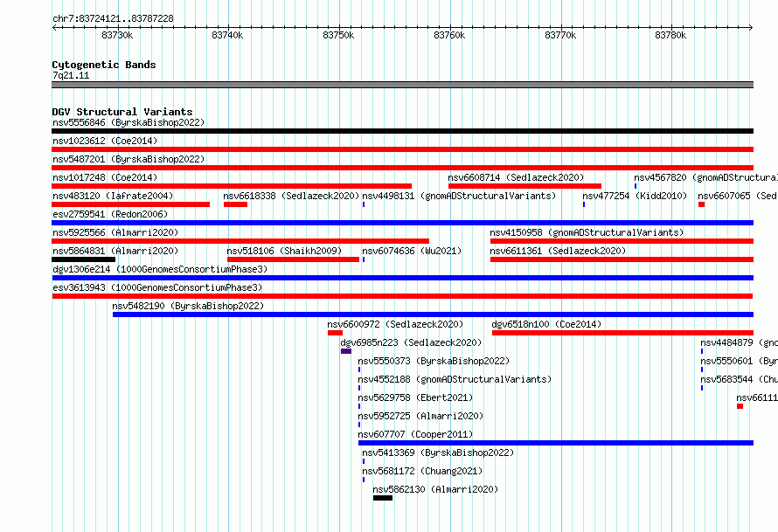Click the nsv5556846 (ByrskaBishop2022) label

coord(129,122)
